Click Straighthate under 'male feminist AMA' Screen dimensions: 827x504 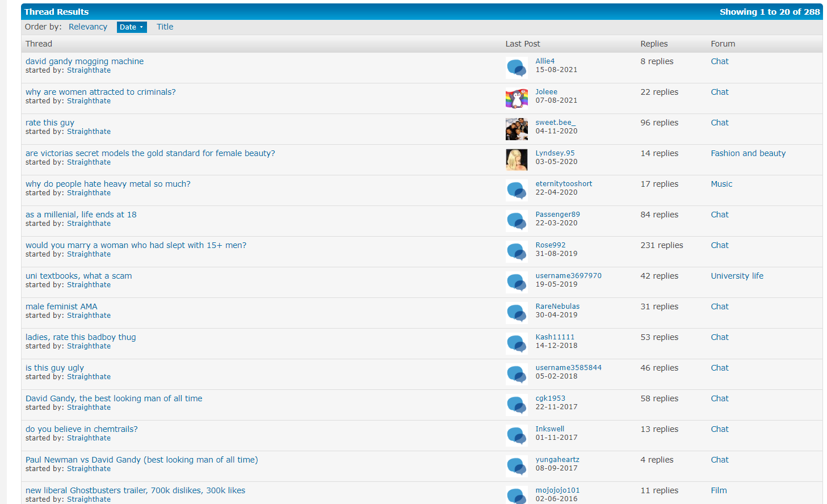pyautogui.click(x=89, y=316)
